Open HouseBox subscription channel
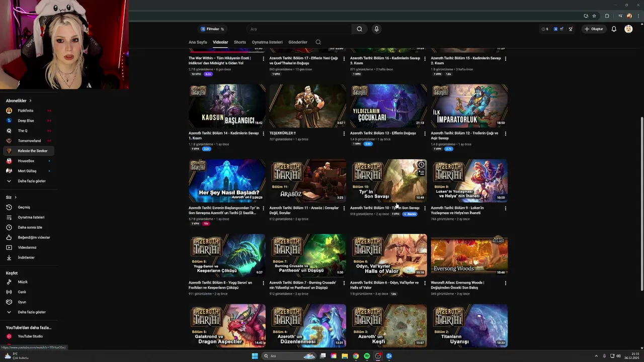Screen dimensions: 644x362 click(x=29, y=161)
